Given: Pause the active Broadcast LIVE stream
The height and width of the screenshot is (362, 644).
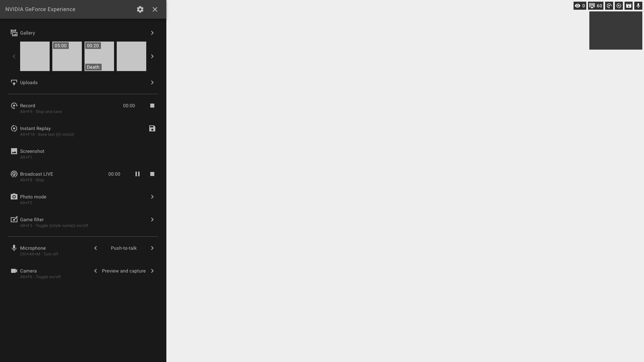Looking at the screenshot, I should [138, 174].
